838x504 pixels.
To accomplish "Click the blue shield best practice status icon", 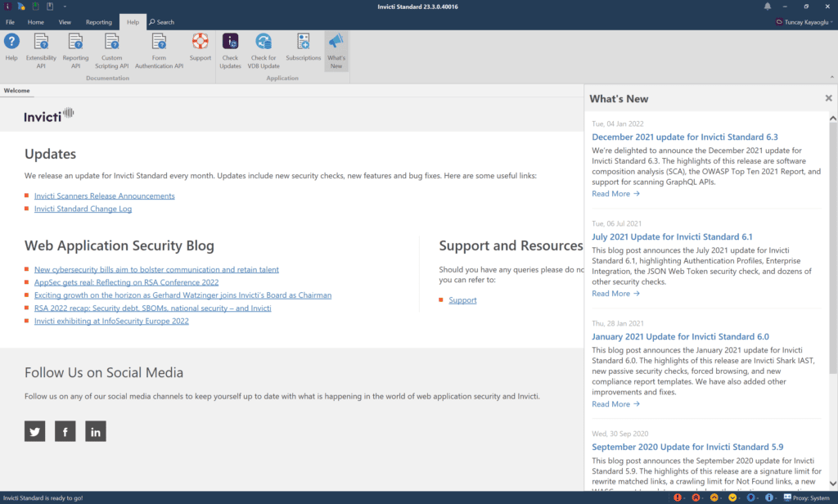I will [751, 497].
